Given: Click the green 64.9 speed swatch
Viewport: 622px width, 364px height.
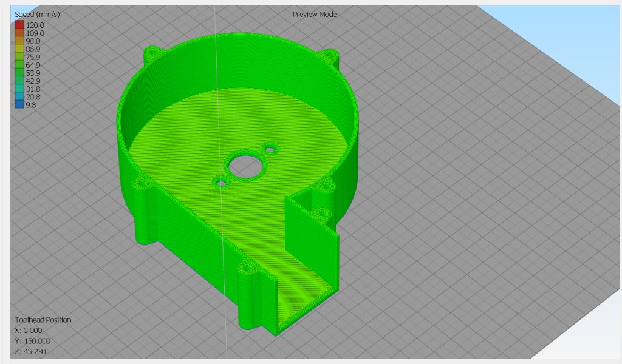Looking at the screenshot, I should point(19,65).
